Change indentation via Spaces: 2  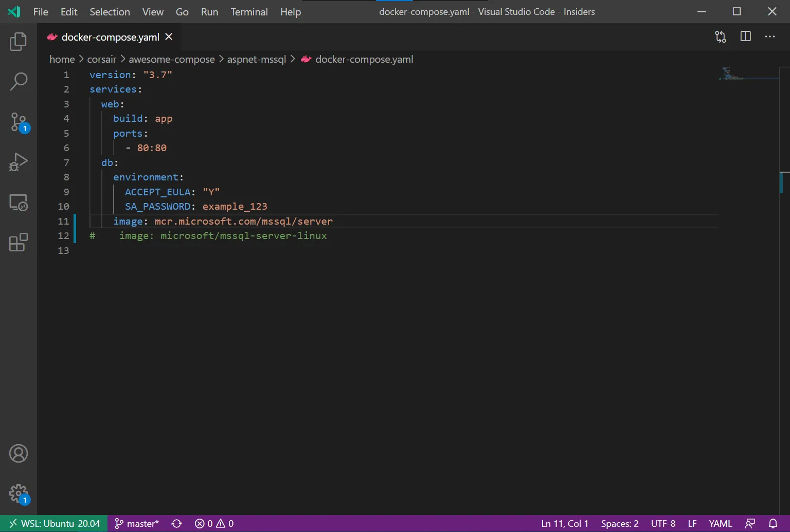(x=619, y=523)
